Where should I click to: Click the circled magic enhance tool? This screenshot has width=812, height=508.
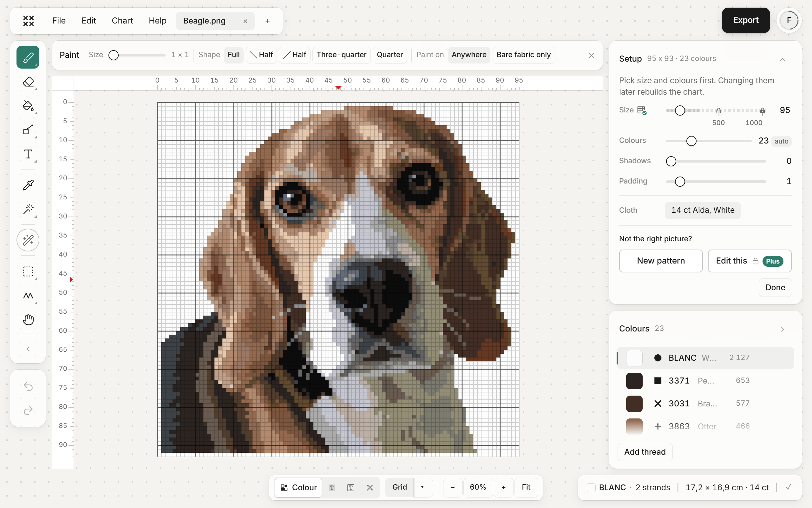28,240
